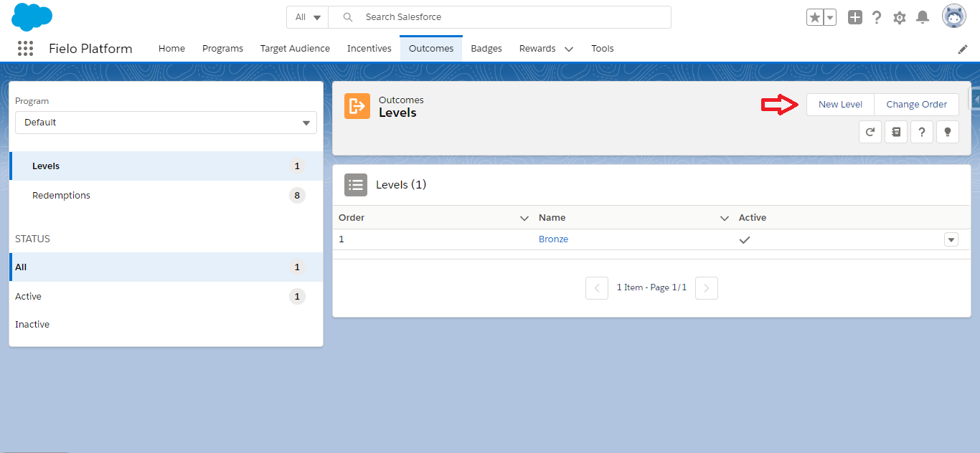Open the Target Audience tab
The width and height of the screenshot is (980, 453).
pyautogui.click(x=295, y=49)
